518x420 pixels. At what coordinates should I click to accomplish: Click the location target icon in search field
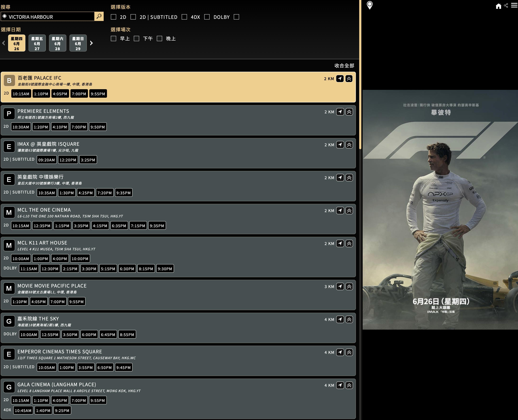click(4, 16)
